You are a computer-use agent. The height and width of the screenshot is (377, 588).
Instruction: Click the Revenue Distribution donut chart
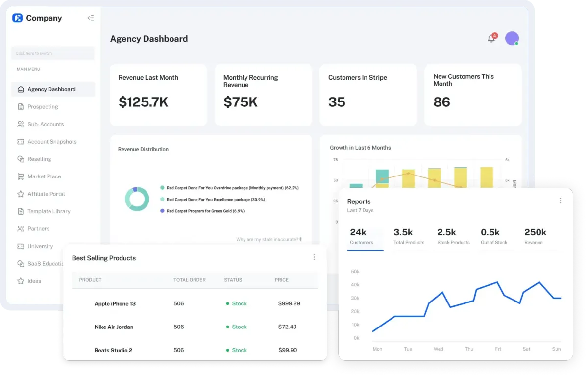[137, 199]
